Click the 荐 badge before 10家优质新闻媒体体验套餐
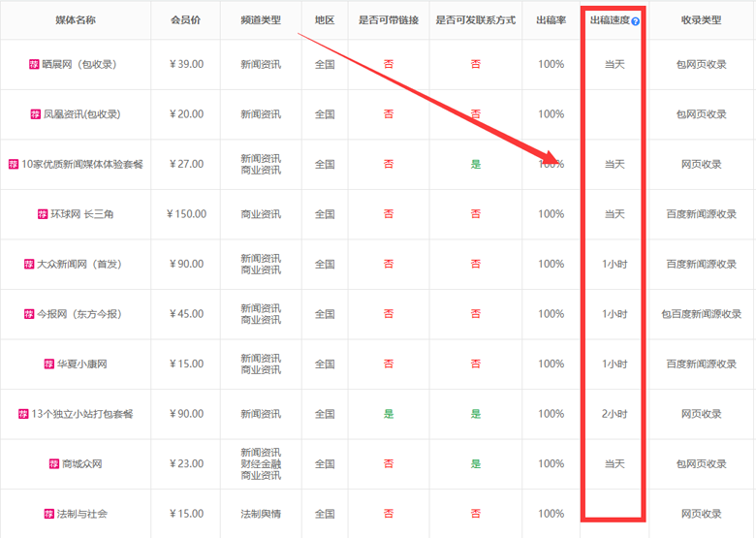Screen dimensions: 756x538 14,164
